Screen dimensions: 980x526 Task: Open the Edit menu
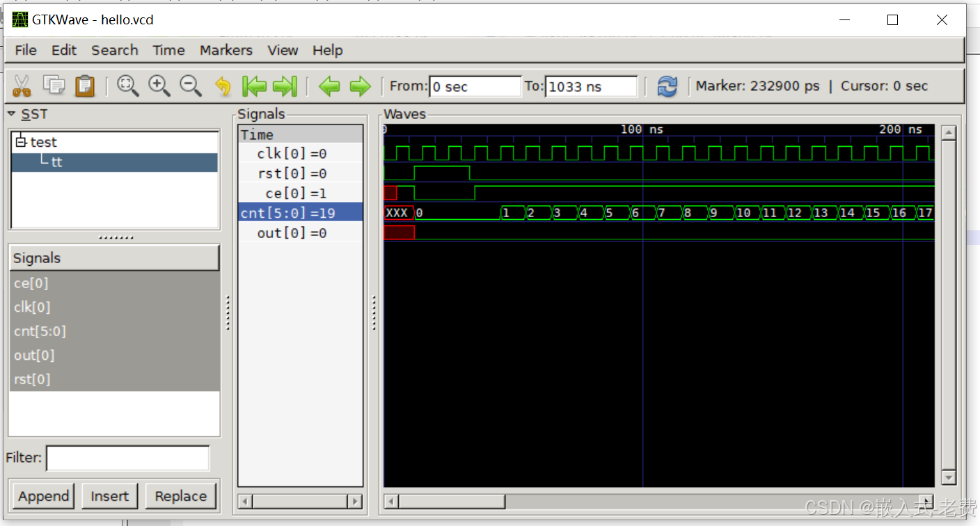tap(64, 50)
